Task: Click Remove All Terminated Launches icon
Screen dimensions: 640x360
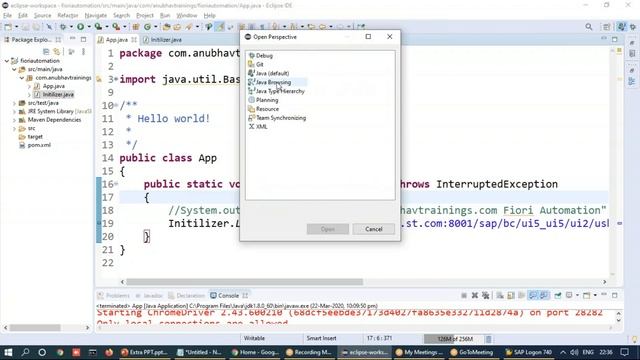Action: (x=485, y=296)
